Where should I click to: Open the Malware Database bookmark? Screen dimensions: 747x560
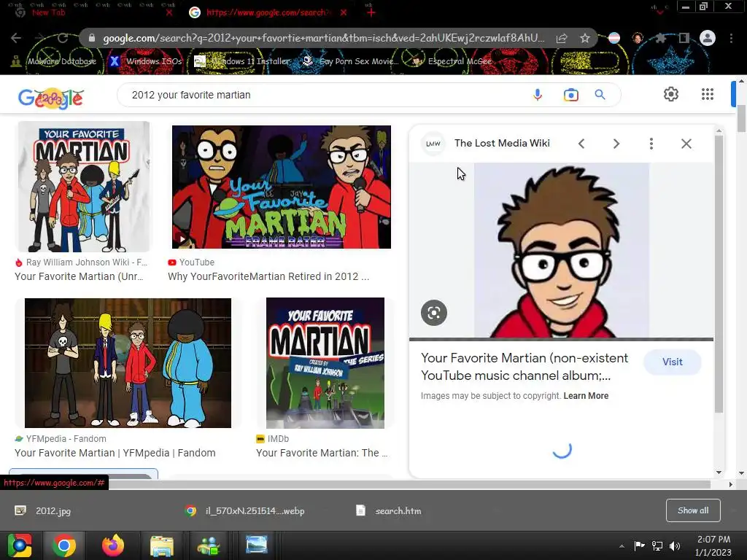pos(53,61)
